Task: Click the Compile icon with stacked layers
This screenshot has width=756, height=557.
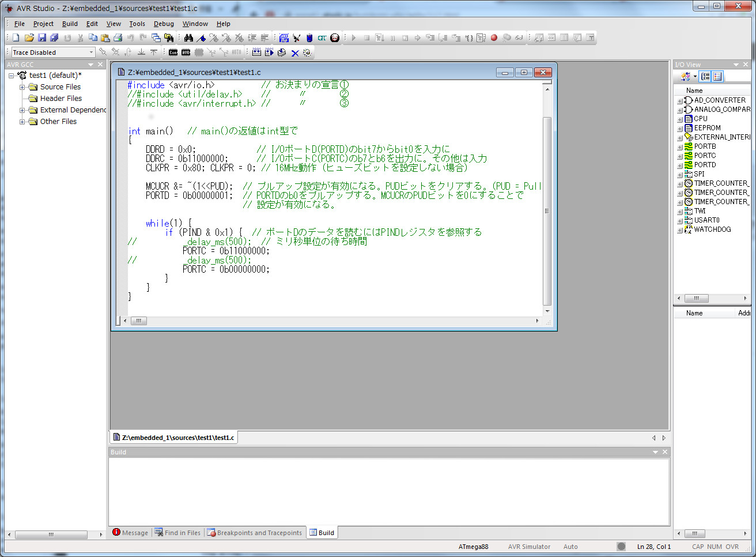Action: 282,52
